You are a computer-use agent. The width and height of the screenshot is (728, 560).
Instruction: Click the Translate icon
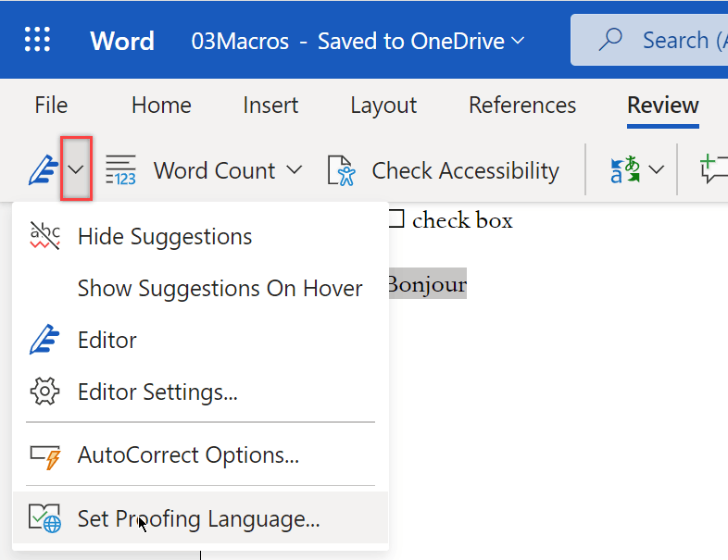tap(625, 169)
